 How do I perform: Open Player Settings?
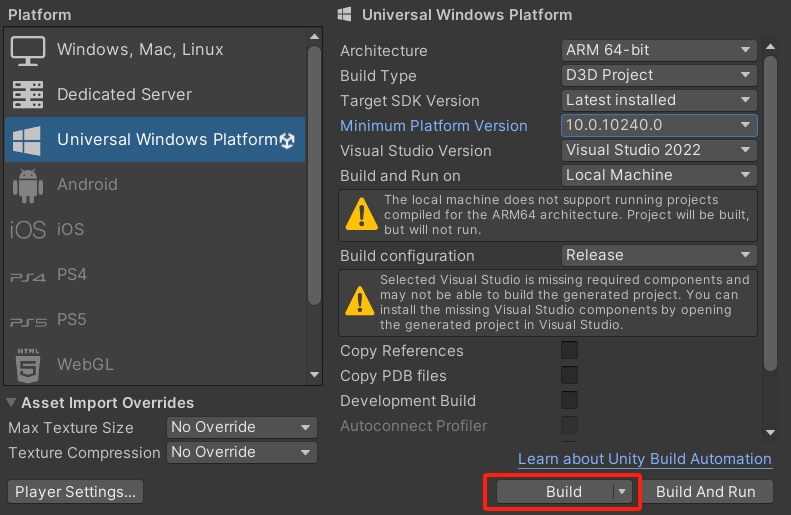pos(75,492)
